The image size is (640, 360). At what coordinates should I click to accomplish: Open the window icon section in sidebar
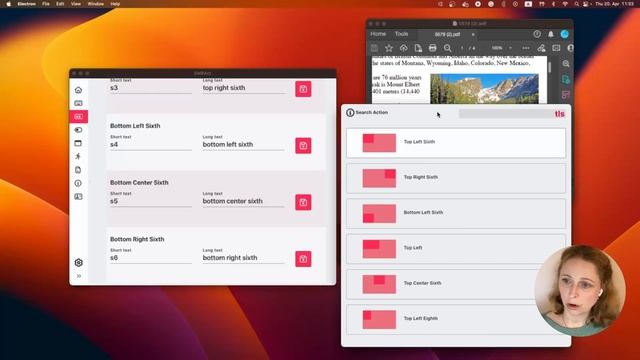pos(78,143)
